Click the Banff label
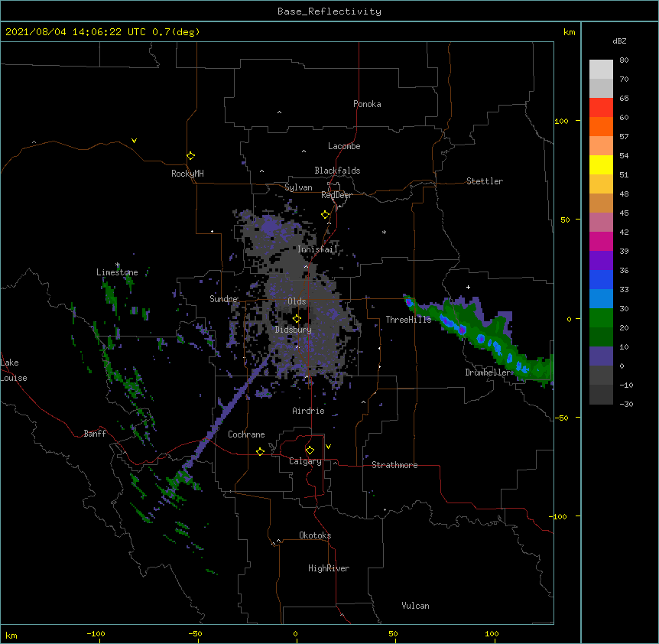The height and width of the screenshot is (644, 659). point(95,434)
